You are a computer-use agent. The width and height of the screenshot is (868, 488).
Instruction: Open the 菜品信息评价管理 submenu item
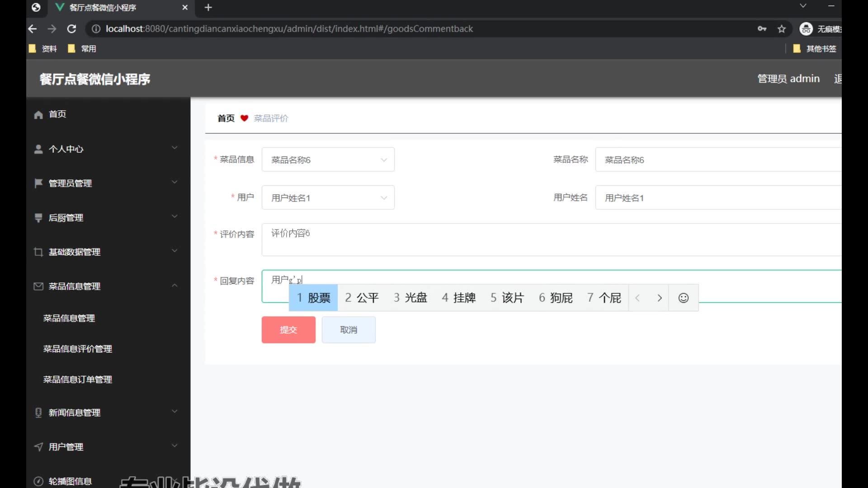click(77, 349)
